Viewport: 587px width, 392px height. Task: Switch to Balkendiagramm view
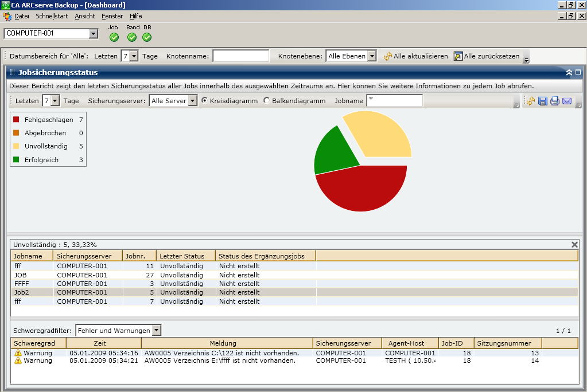pyautogui.click(x=266, y=101)
